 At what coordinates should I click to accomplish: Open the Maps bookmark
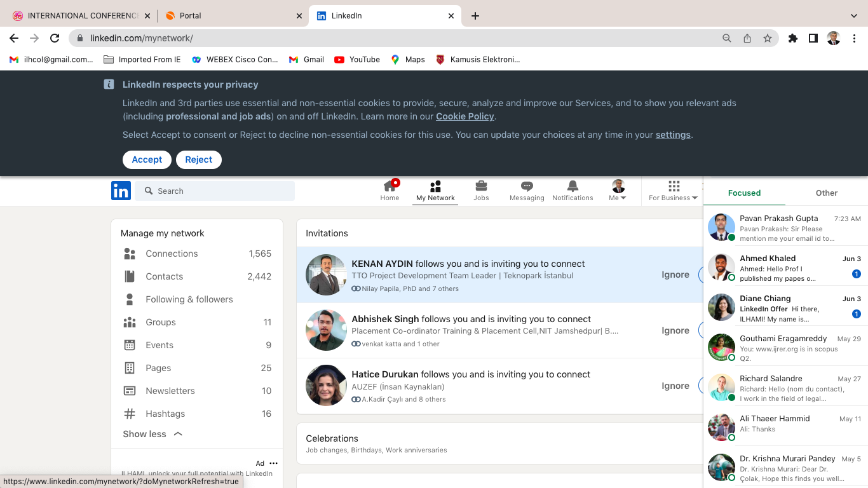[x=407, y=60]
